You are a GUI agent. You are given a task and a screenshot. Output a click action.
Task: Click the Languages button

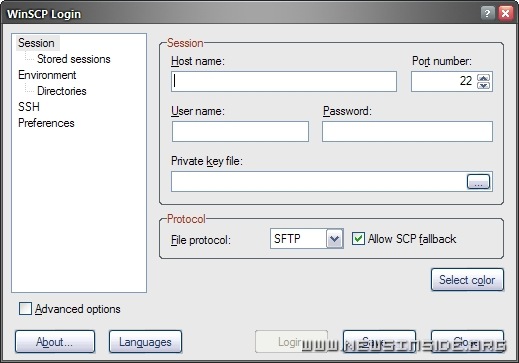click(145, 342)
